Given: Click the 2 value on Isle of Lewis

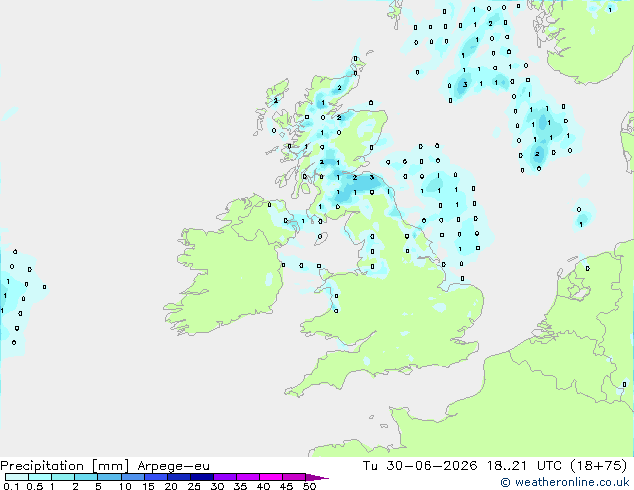Looking at the screenshot, I should click(x=276, y=101).
